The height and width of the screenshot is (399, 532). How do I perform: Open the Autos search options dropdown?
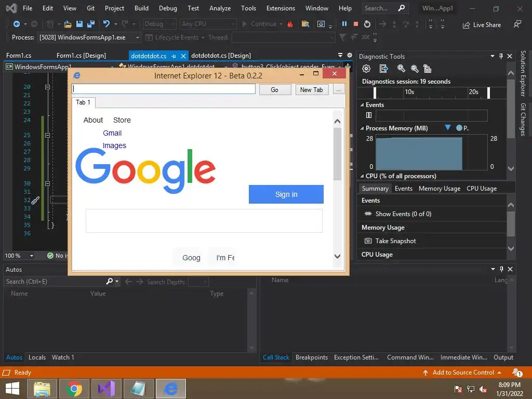[x=117, y=281]
